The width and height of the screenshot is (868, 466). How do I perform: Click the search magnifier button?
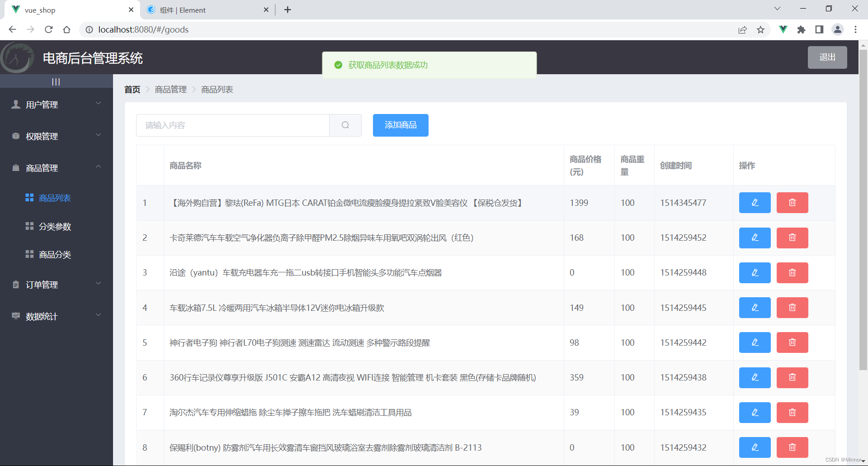click(345, 125)
